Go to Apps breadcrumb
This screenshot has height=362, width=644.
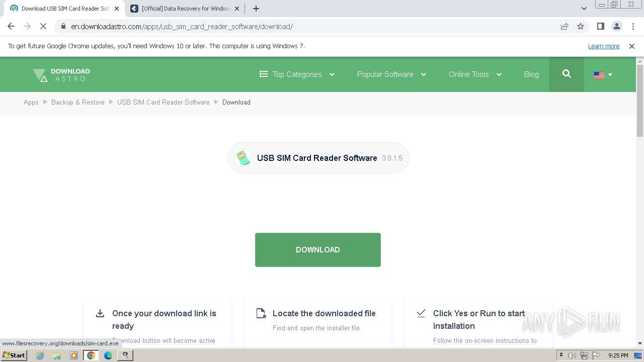(x=31, y=102)
